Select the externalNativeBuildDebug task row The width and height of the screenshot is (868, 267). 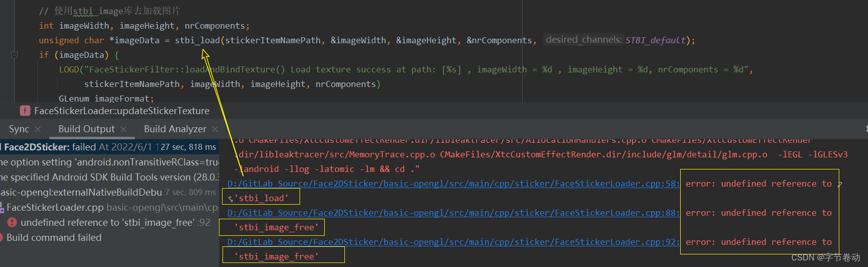[109, 192]
